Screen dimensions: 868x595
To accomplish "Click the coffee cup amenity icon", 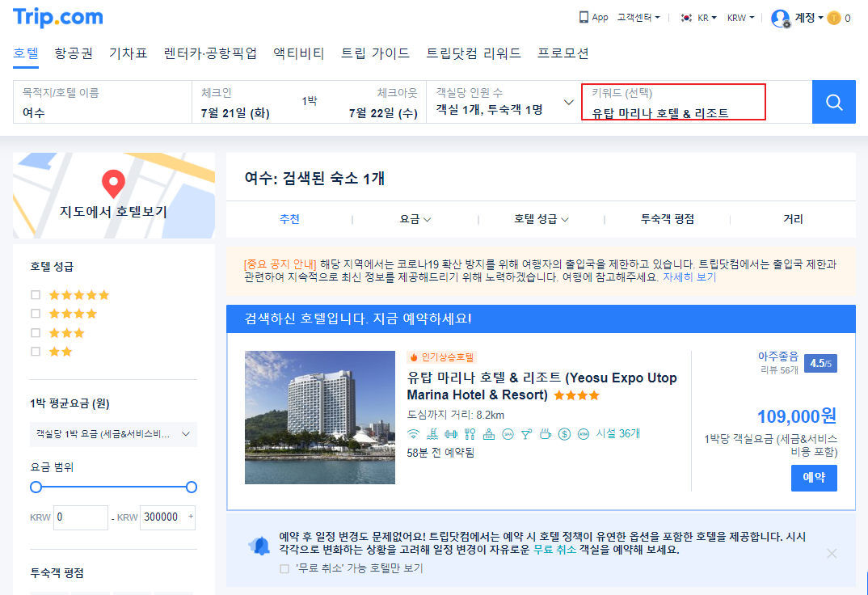I will [x=546, y=434].
